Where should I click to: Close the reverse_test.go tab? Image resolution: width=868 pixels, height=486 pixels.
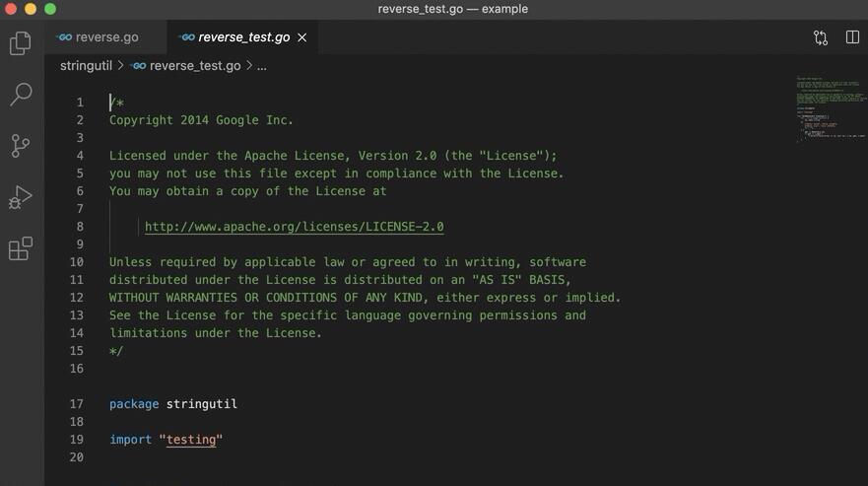[302, 37]
